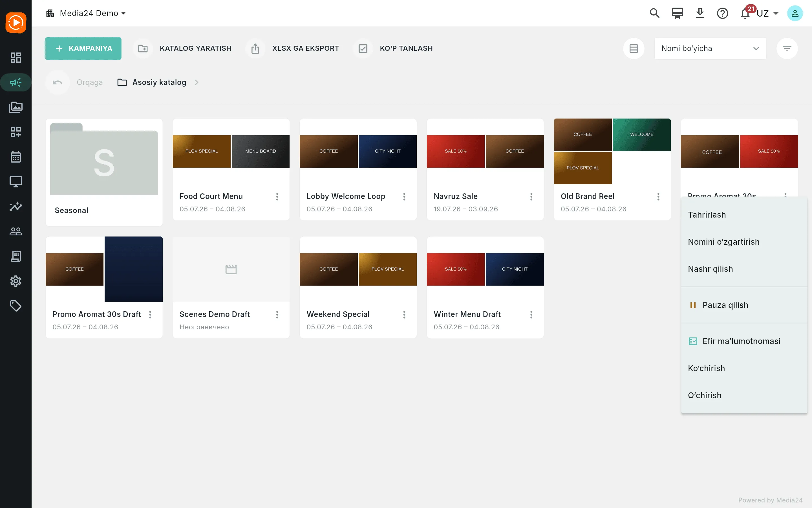Switch to list view icon
The image size is (812, 508).
(634, 48)
